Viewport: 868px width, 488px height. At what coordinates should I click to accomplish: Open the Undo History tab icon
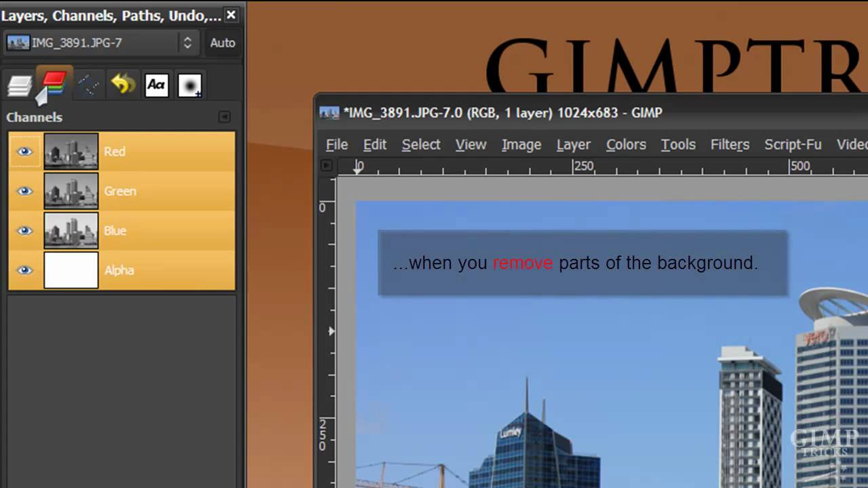(x=123, y=85)
